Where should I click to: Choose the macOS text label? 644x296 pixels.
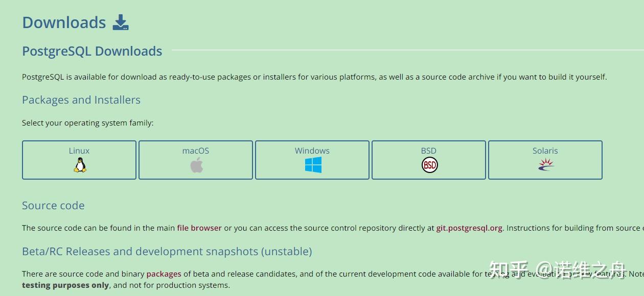(x=196, y=151)
